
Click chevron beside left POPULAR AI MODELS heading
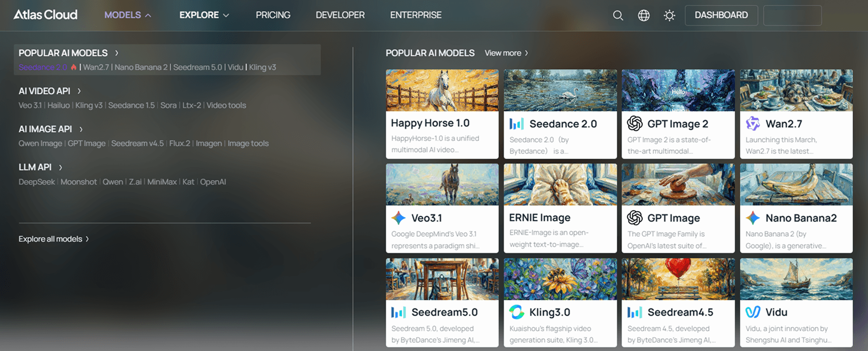(x=116, y=53)
